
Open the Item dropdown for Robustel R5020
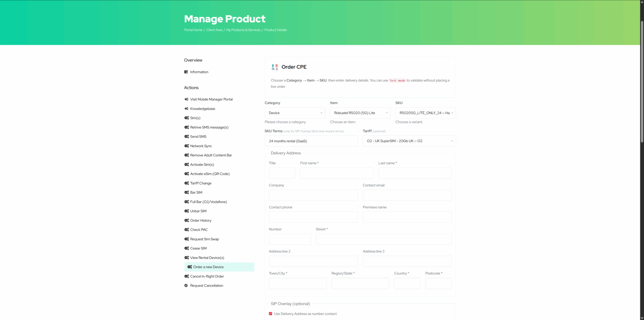359,112
